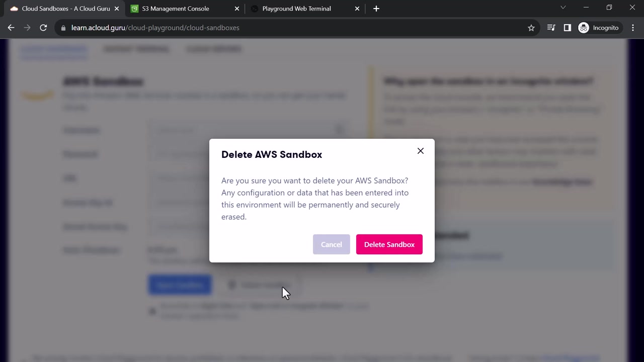Toggle the browser side panel
Screen dimensions: 644x362
[x=568, y=28]
